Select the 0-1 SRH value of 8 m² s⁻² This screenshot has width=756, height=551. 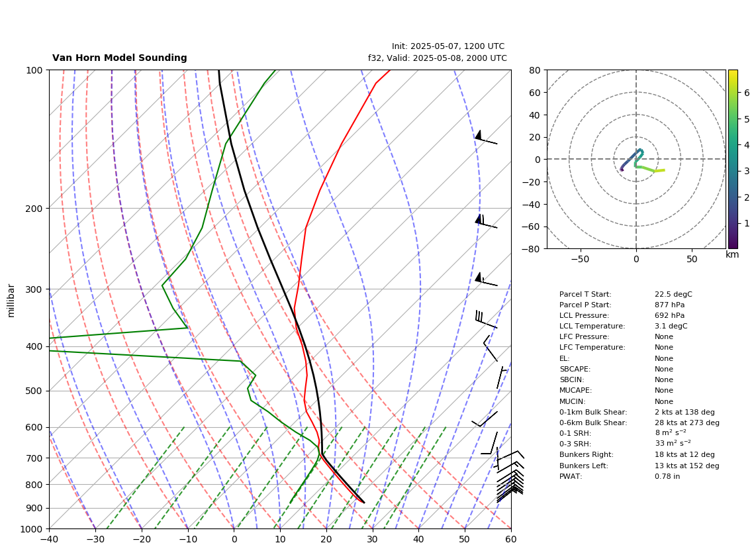(x=671, y=433)
